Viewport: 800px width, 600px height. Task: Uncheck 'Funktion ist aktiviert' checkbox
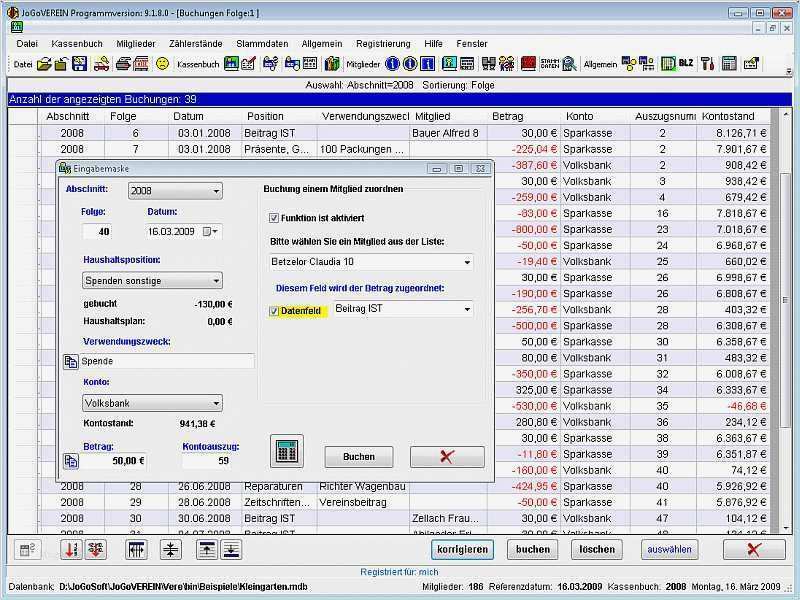(274, 217)
